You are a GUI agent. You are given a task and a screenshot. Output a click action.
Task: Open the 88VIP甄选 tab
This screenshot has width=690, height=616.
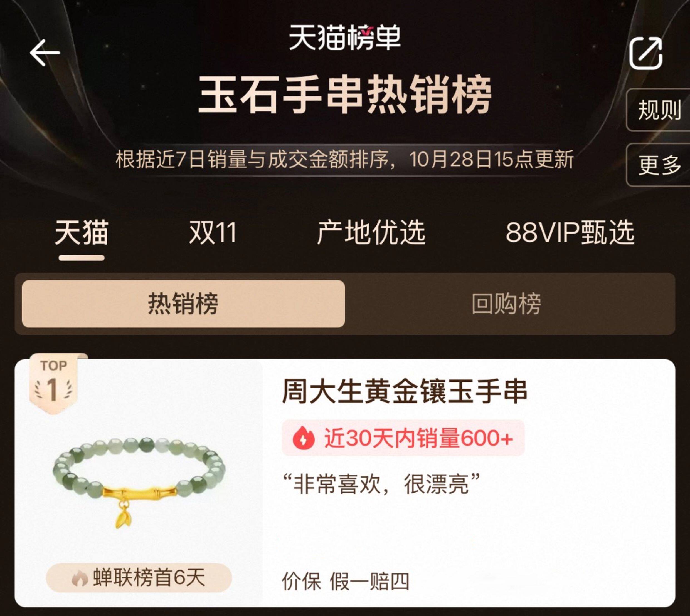click(570, 232)
